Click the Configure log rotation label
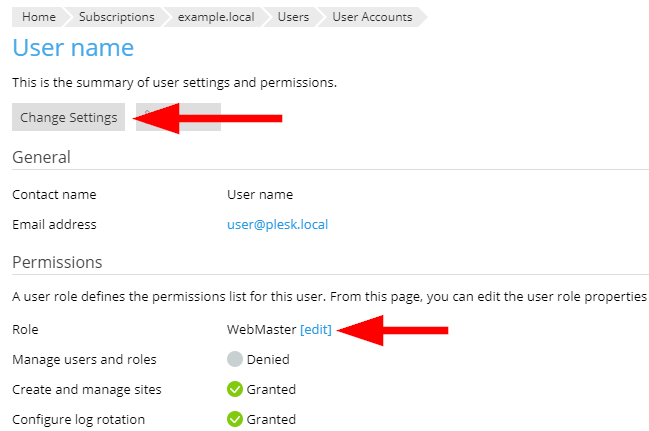The height and width of the screenshot is (431, 649). point(78,419)
